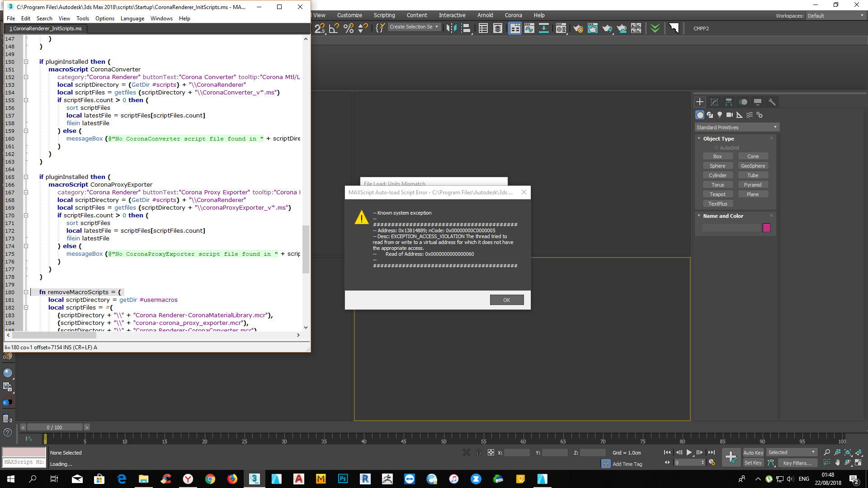Toggle the ribbon display icon
868x488 pixels.
click(x=515, y=28)
